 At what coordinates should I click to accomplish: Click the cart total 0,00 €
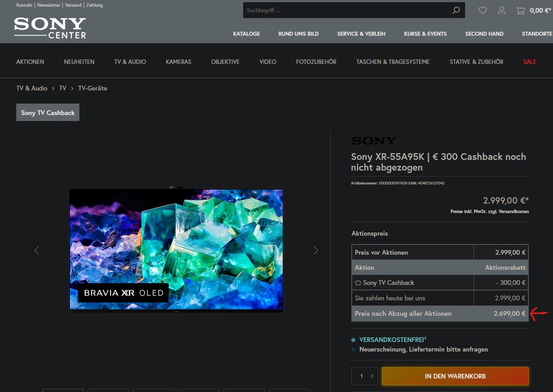click(540, 11)
